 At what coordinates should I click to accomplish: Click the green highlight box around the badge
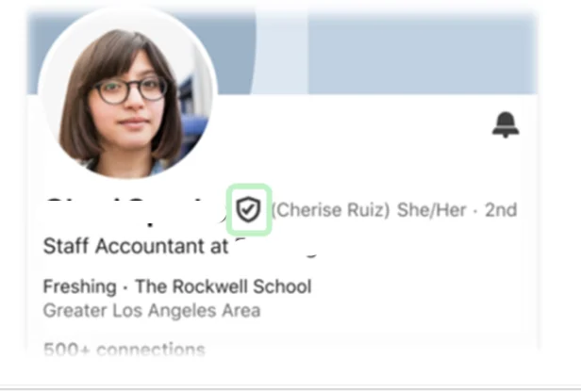(249, 209)
